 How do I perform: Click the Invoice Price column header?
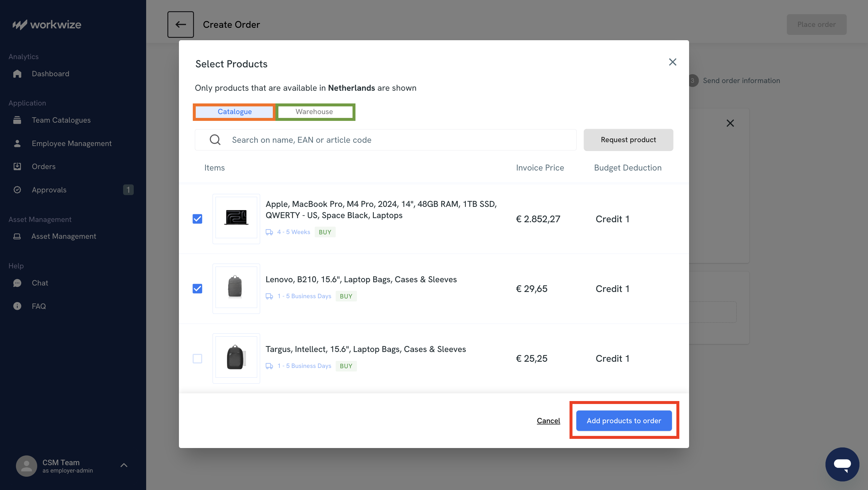[x=540, y=168]
